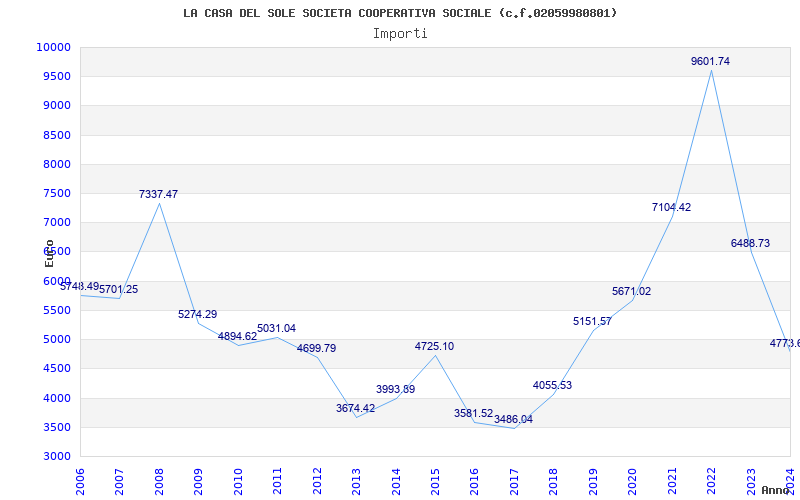Click the 5274.29 data label
The height and width of the screenshot is (500, 800).
click(x=197, y=314)
